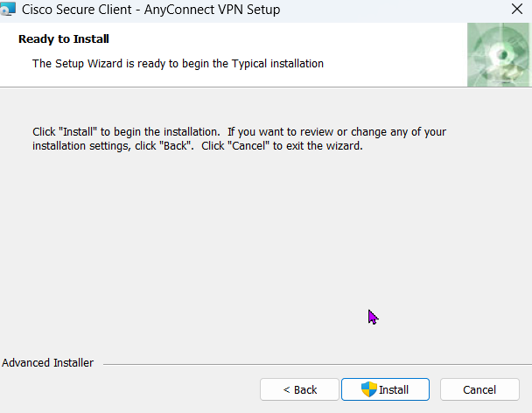
Task: Click the UAC shield icon on Install
Action: pos(369,389)
